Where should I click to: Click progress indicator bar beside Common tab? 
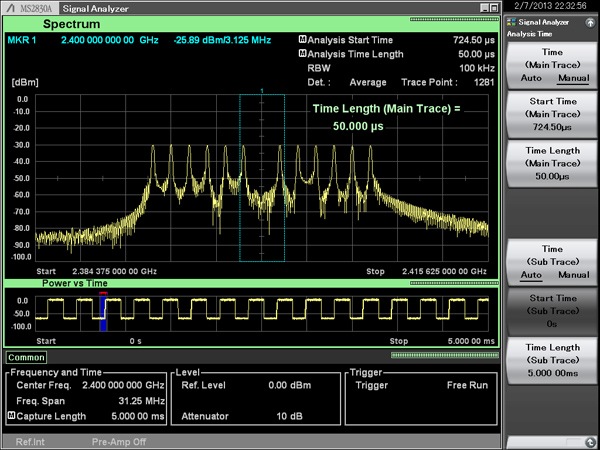pyautogui.click(x=445, y=355)
